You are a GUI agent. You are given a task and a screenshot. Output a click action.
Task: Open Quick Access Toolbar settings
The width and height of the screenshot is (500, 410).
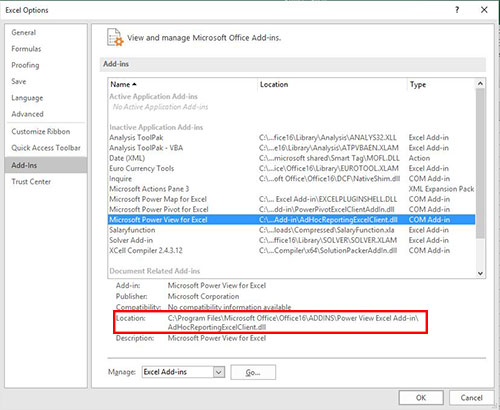point(46,148)
